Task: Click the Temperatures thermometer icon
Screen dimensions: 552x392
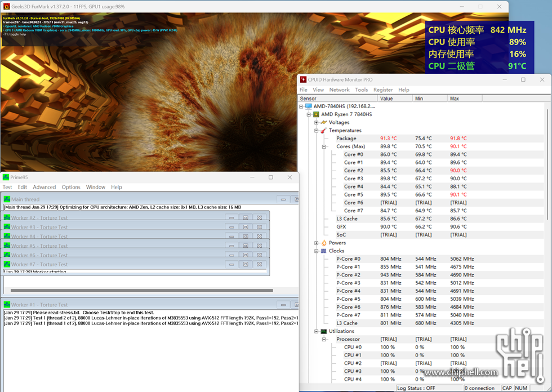Action: 324,130
